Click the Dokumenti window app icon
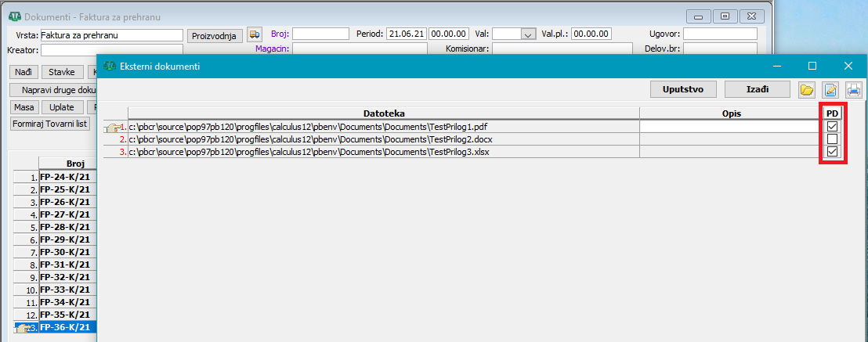 14,16
